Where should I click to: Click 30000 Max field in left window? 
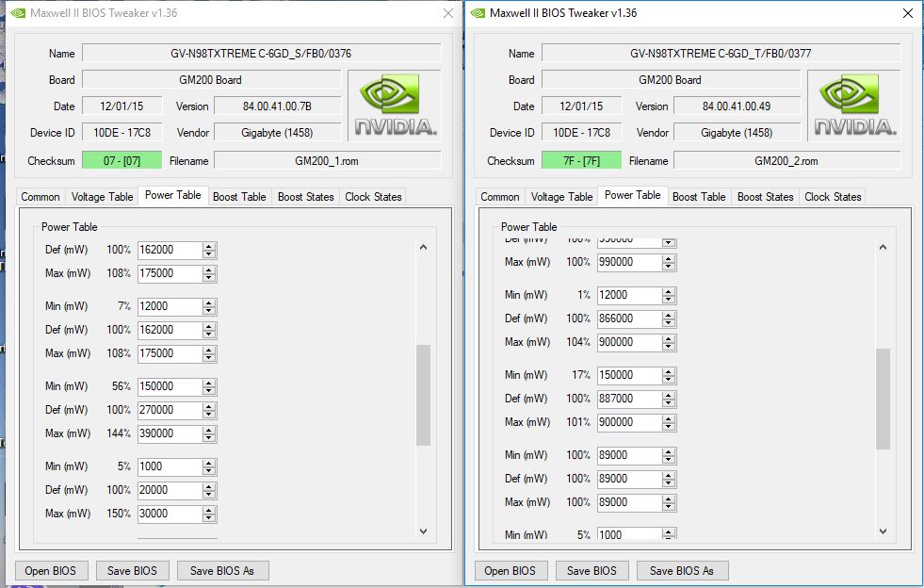point(170,514)
